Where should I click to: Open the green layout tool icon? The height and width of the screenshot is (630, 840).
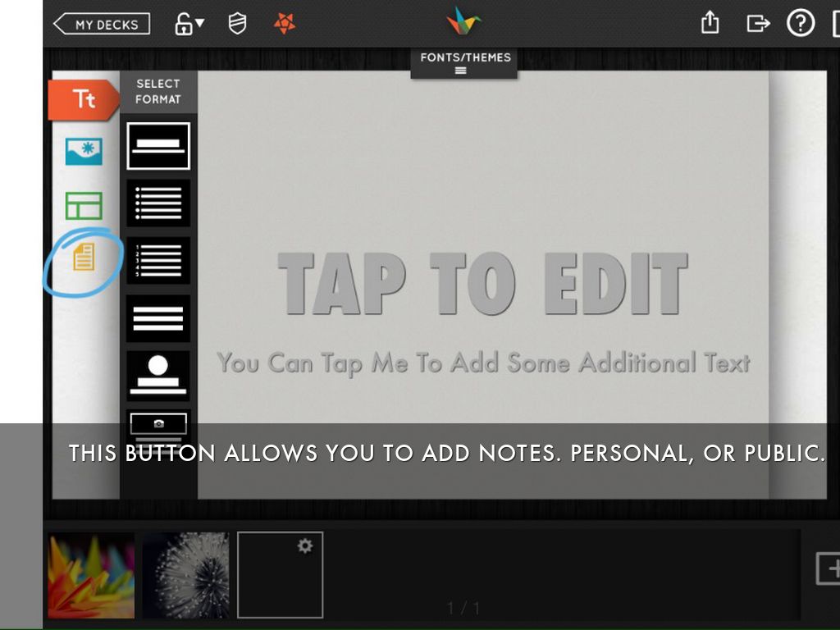pos(84,206)
